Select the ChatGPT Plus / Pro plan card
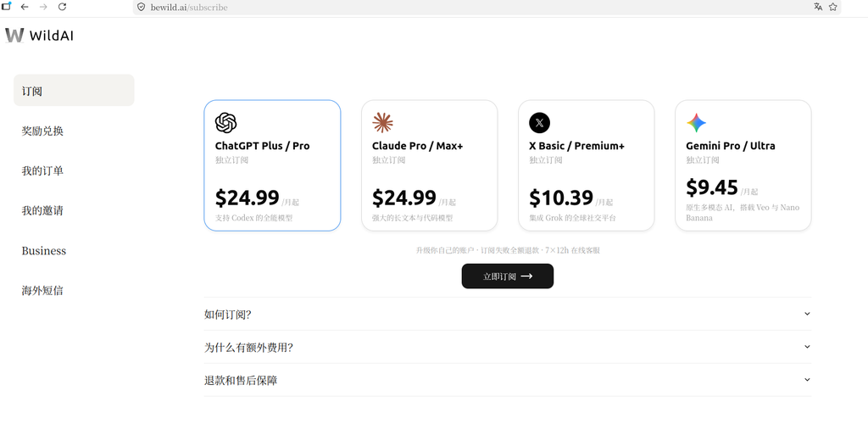 pyautogui.click(x=272, y=165)
